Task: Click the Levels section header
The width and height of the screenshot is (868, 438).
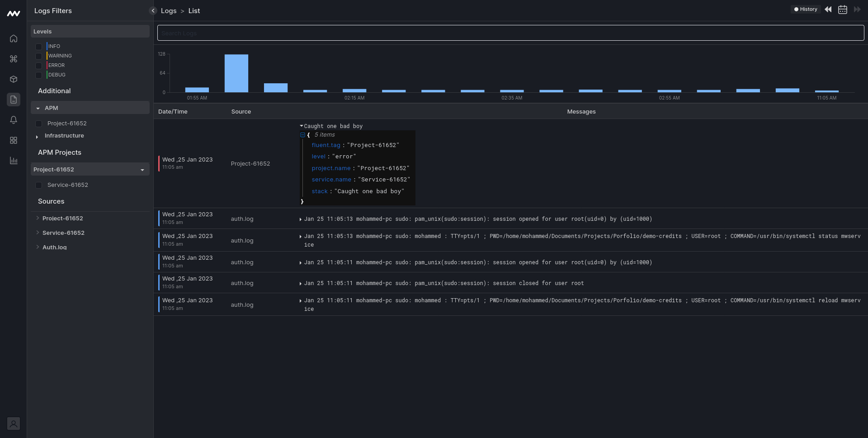Action: (90, 31)
